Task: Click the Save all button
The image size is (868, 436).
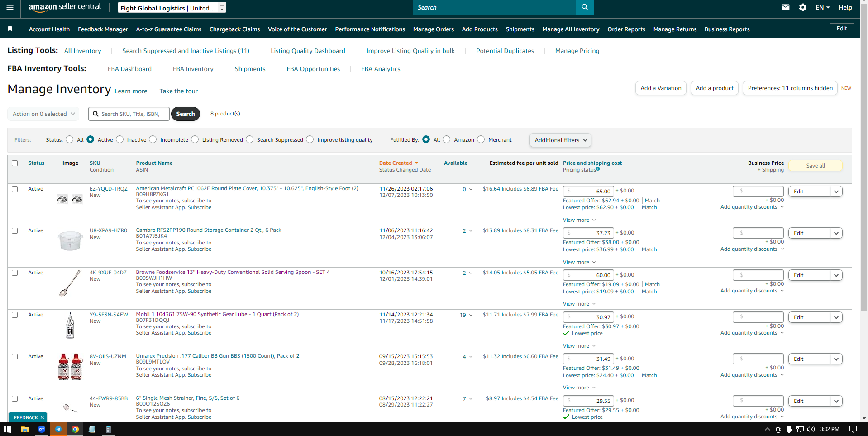Action: [x=816, y=166]
